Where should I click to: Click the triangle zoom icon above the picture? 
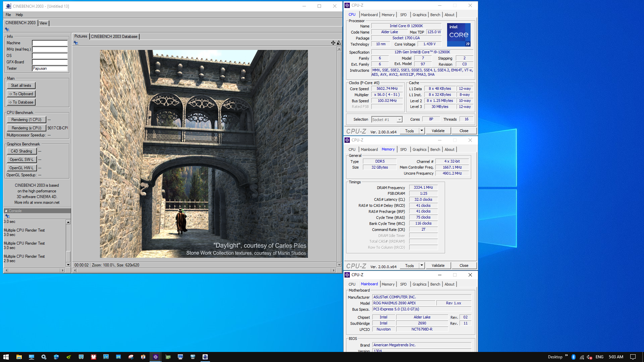(x=339, y=43)
